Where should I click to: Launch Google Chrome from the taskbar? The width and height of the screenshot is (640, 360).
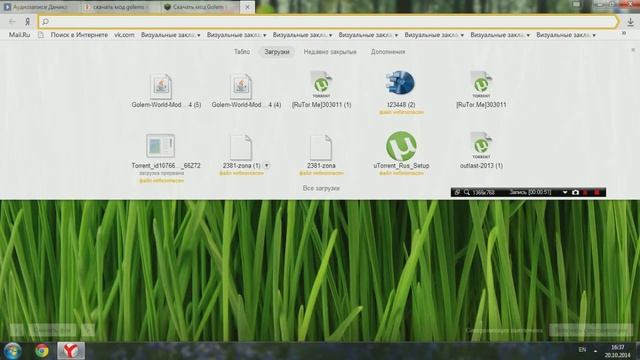[42, 351]
